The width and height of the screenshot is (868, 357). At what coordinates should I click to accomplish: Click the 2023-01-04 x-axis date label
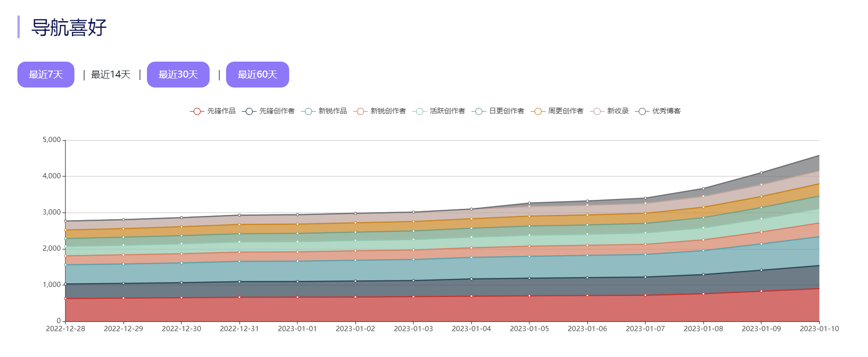pyautogui.click(x=471, y=329)
